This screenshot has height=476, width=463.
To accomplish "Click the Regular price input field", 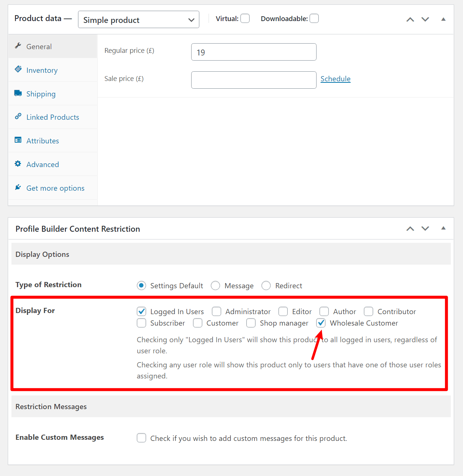I will [254, 52].
